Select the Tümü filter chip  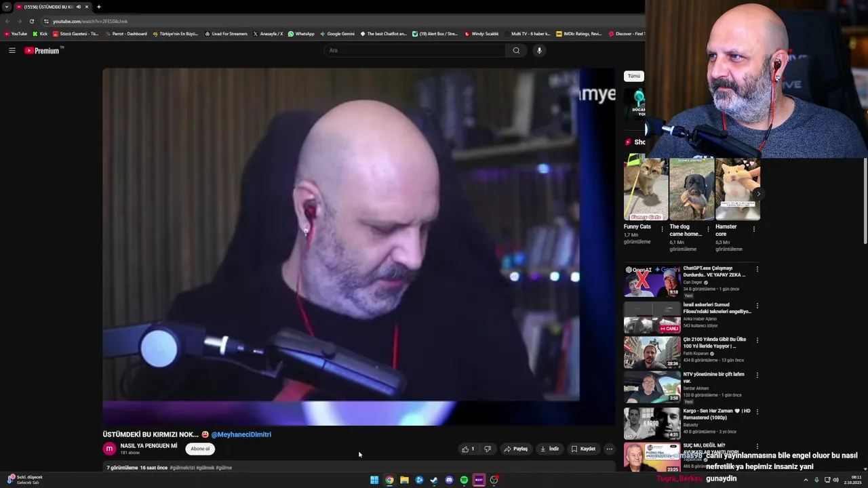click(633, 76)
